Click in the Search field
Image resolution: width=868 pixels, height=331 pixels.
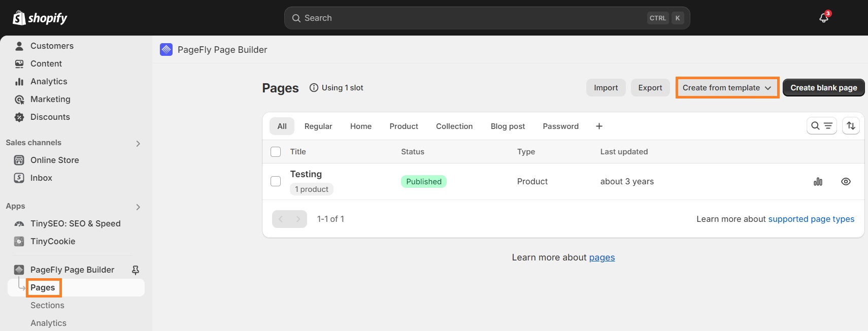click(487, 18)
